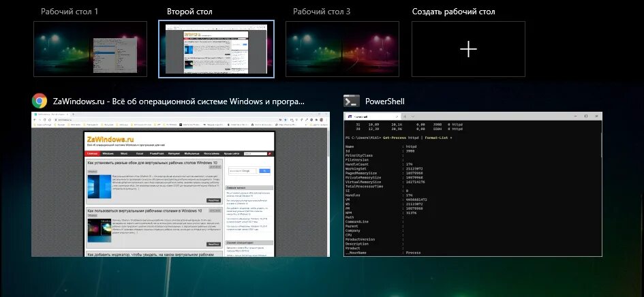Screen dimensions: 644x297
Task: Switch to the Рабочий стол 1 desktop thumbnail
Action: click(91, 49)
